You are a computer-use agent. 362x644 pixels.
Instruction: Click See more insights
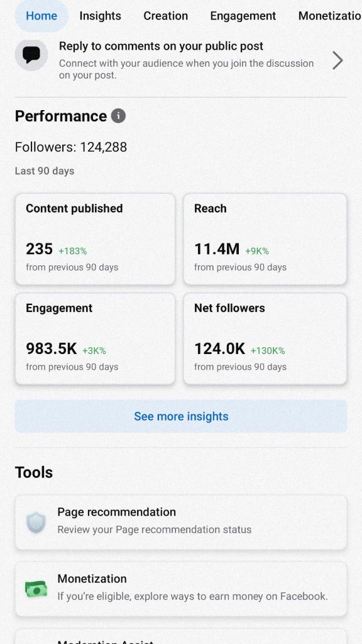click(181, 416)
